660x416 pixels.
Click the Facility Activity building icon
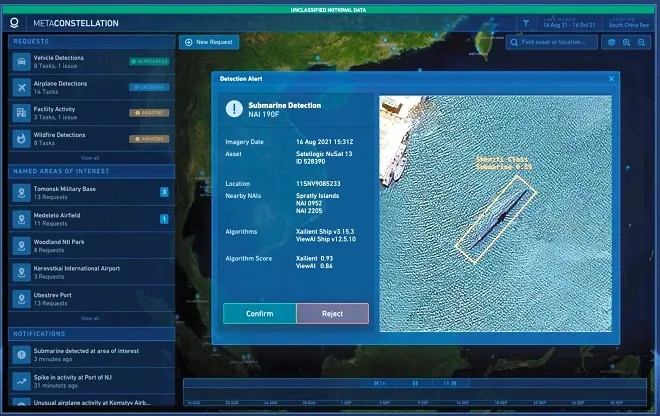(x=21, y=113)
